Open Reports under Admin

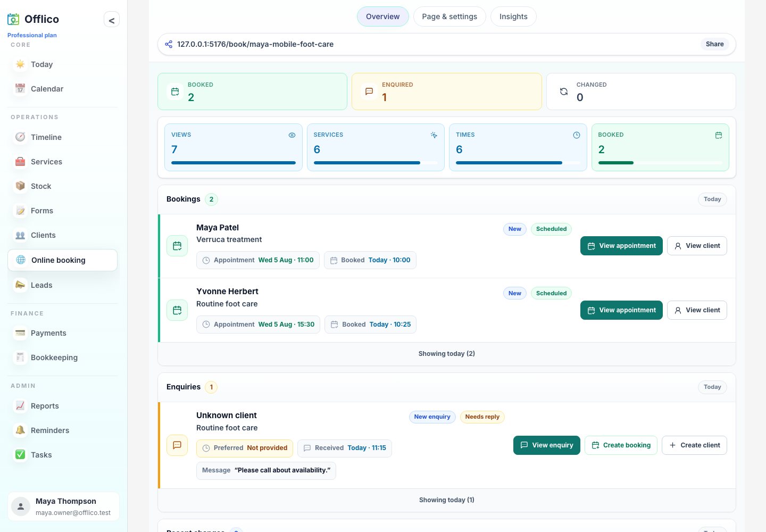(62, 406)
